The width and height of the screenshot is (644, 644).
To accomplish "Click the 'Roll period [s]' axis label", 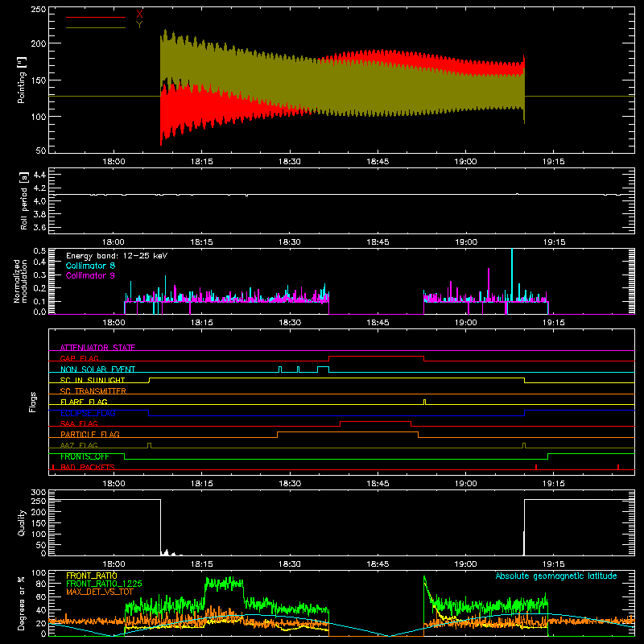I will (24, 200).
